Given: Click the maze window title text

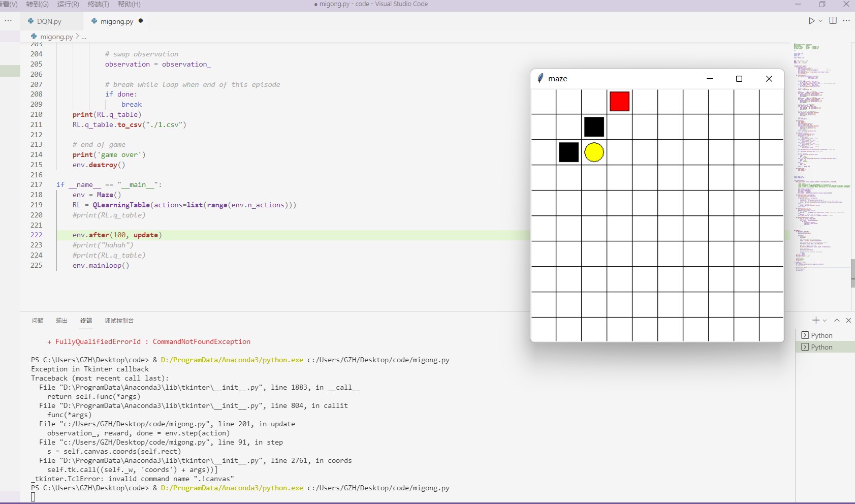Looking at the screenshot, I should click(557, 79).
